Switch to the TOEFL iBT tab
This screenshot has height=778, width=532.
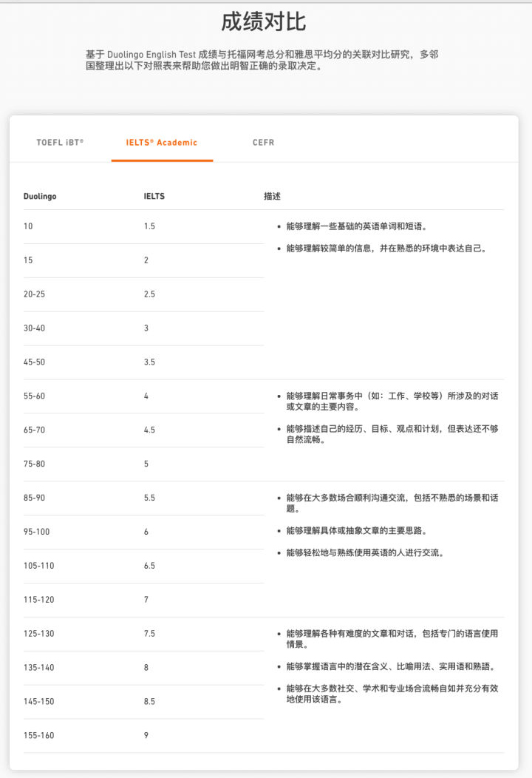[60, 143]
